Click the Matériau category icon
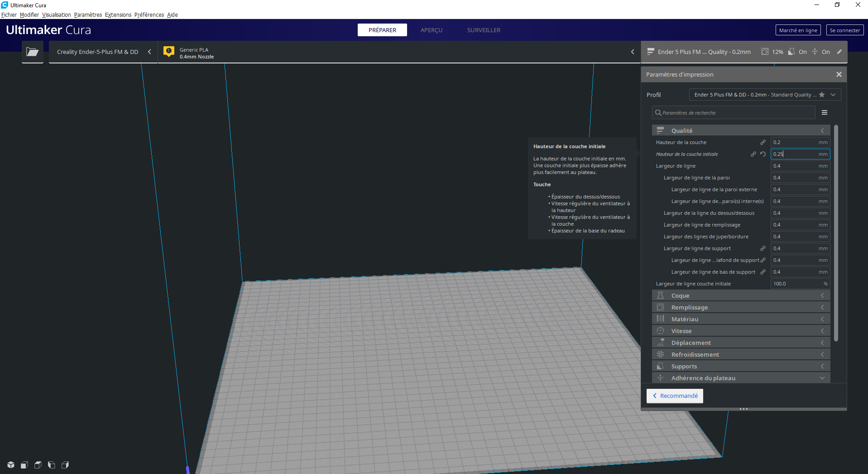This screenshot has width=868, height=474. (661, 319)
